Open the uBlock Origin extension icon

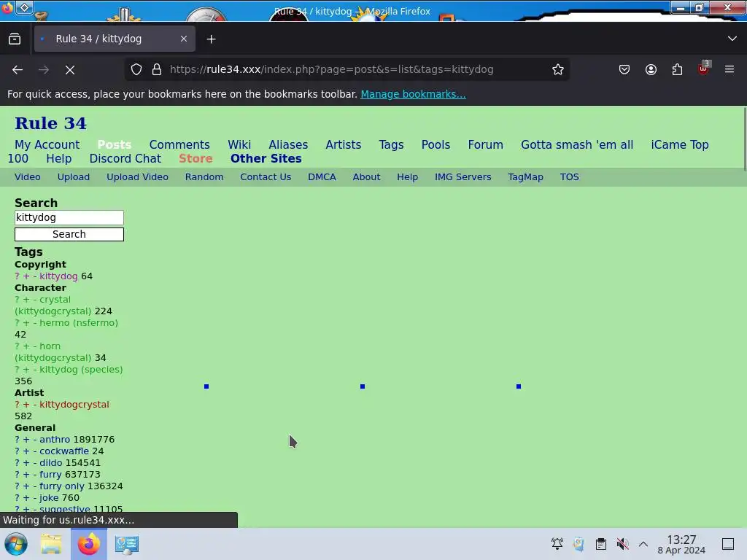704,69
